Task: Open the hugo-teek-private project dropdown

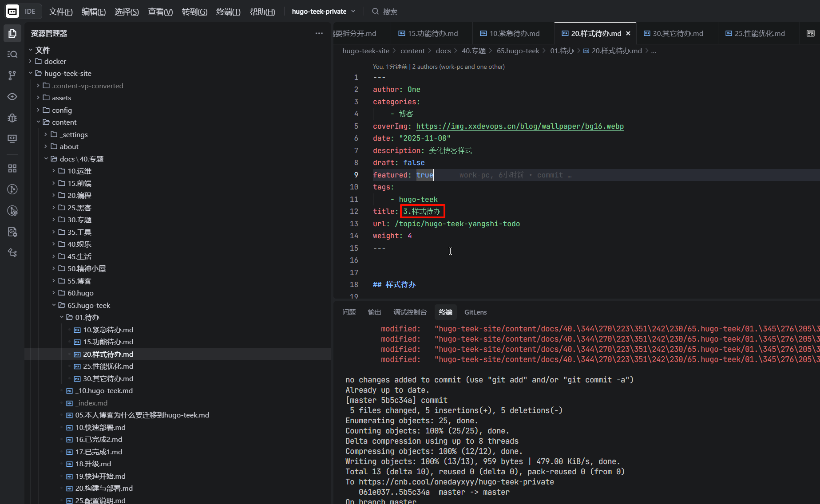Action: point(323,12)
